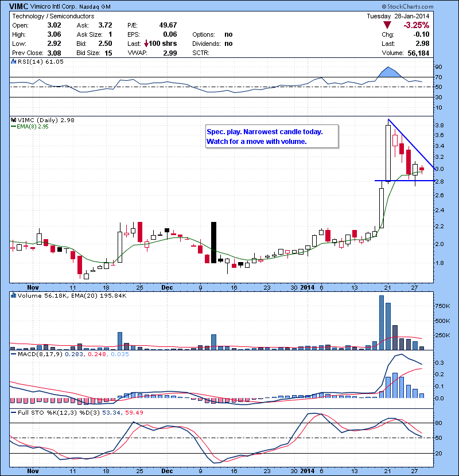This screenshot has height=476, width=459.
Task: Click the VWAP value 2.99
Action: 170,53
